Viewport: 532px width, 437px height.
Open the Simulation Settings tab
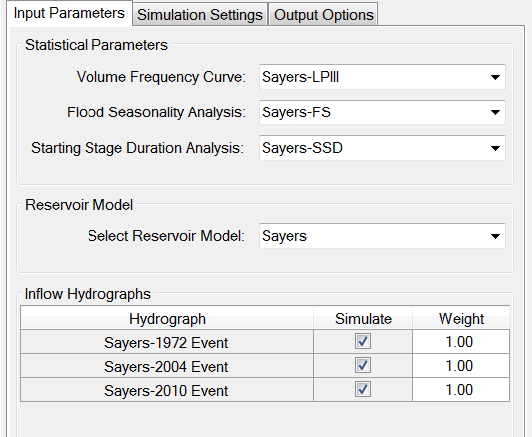pos(200,15)
